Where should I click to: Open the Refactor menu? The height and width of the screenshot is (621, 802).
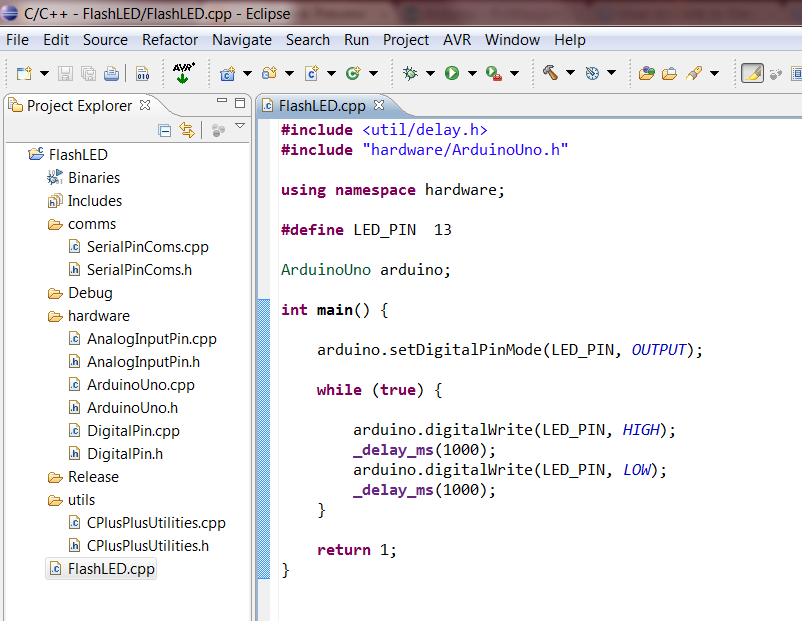[x=169, y=40]
